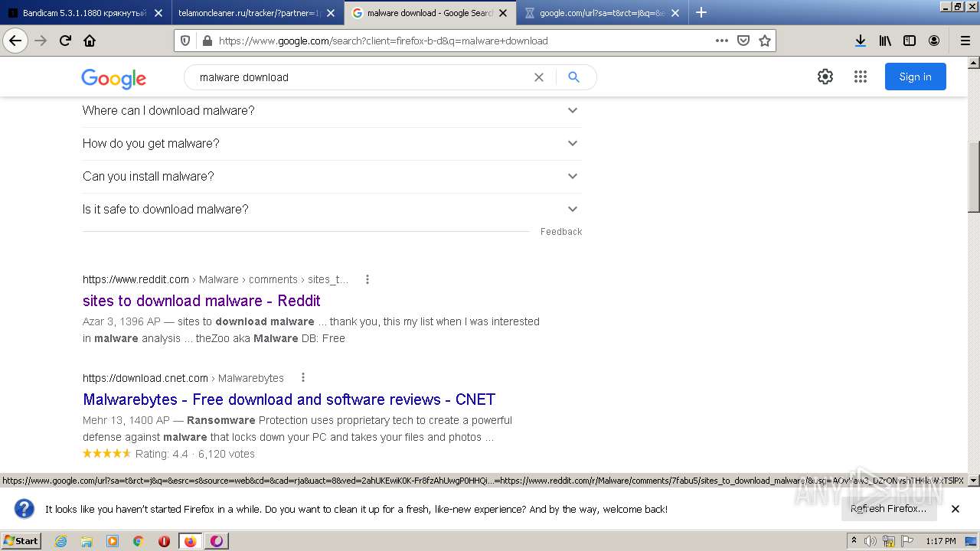Open Google quick settings gear
The height and width of the screenshot is (551, 980).
pos(825,77)
